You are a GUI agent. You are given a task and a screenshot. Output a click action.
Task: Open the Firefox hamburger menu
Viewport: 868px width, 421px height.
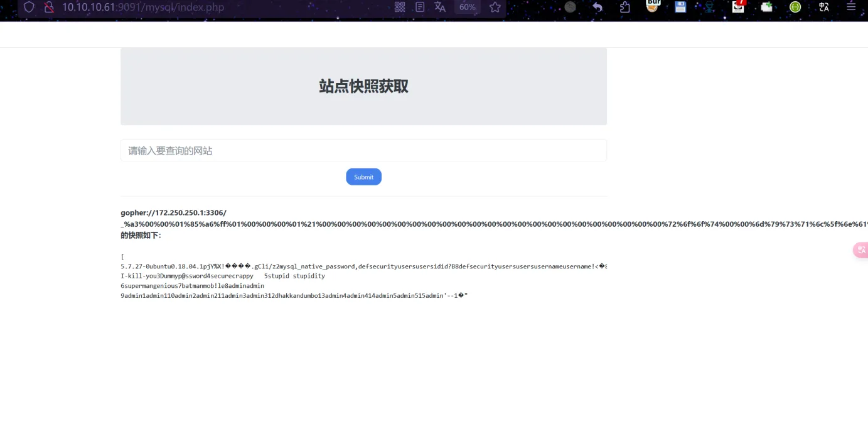point(851,7)
